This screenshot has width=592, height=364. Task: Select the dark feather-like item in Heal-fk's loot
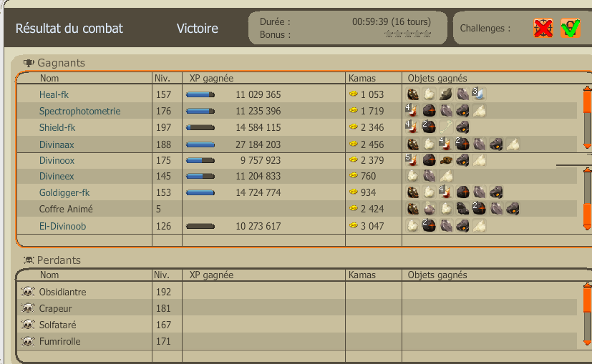[446, 94]
